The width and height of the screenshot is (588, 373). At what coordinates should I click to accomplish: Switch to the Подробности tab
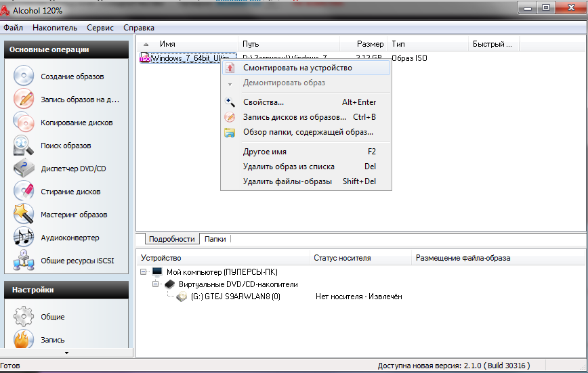tap(172, 239)
